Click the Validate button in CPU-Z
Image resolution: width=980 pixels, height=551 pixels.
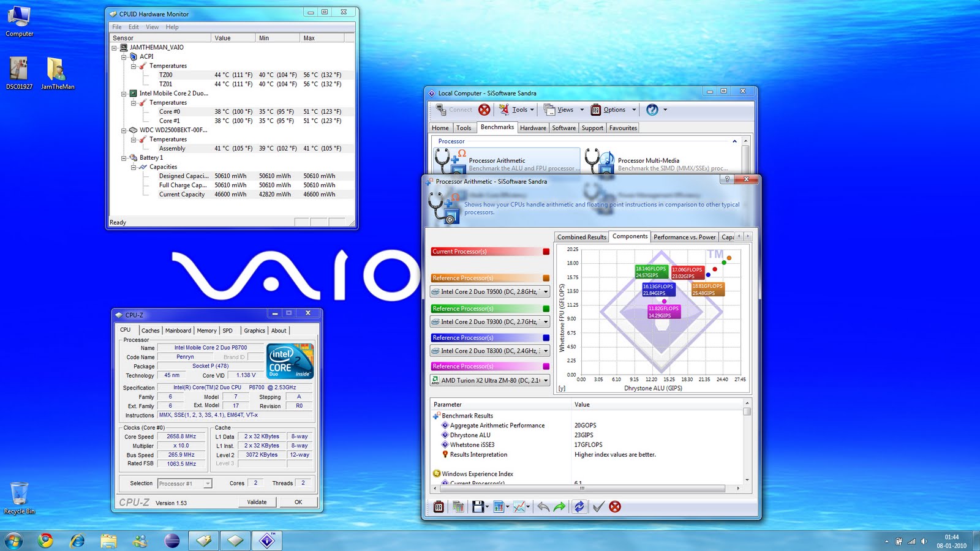pos(257,502)
